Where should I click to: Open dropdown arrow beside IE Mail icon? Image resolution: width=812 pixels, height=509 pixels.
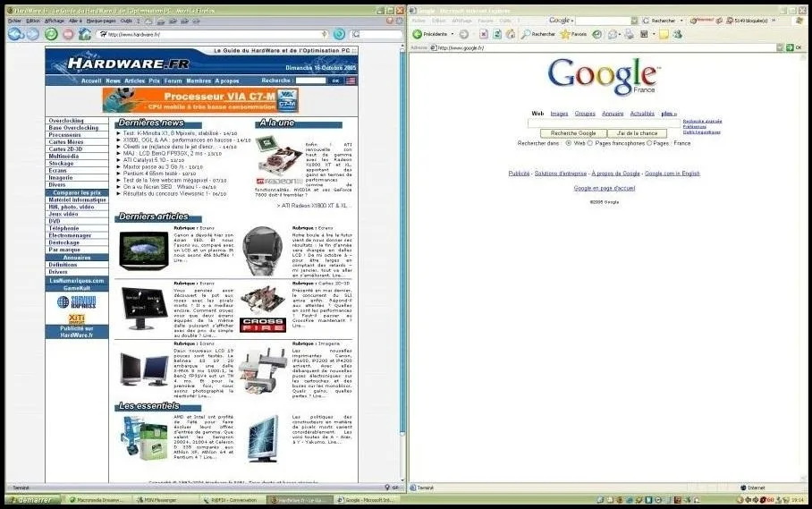(x=620, y=34)
